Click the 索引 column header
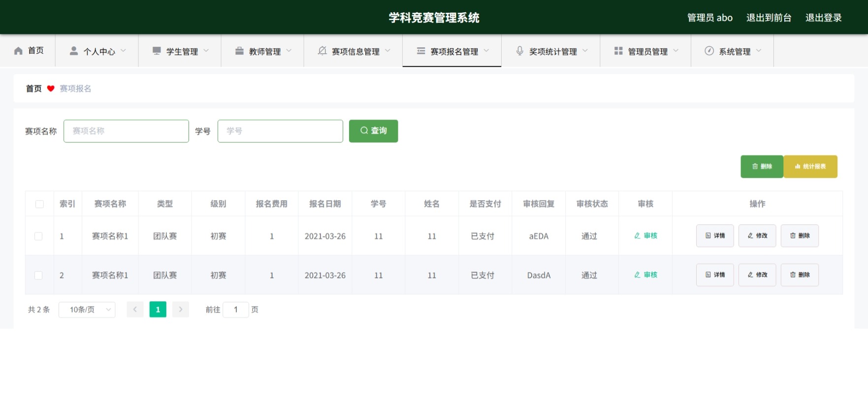The width and height of the screenshot is (868, 416). click(67, 204)
